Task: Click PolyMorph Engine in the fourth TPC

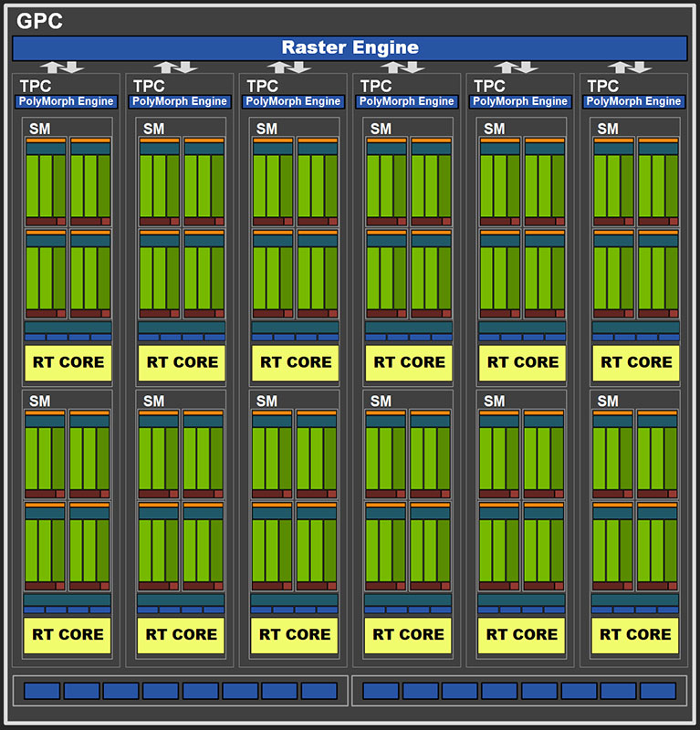Action: tap(408, 101)
